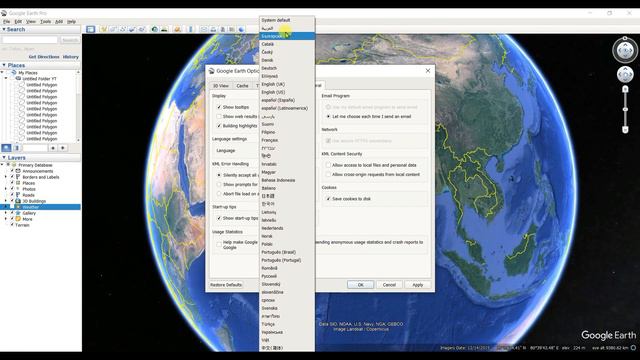This screenshot has height=360, width=640.
Task: Click the search input field
Action: point(30,40)
